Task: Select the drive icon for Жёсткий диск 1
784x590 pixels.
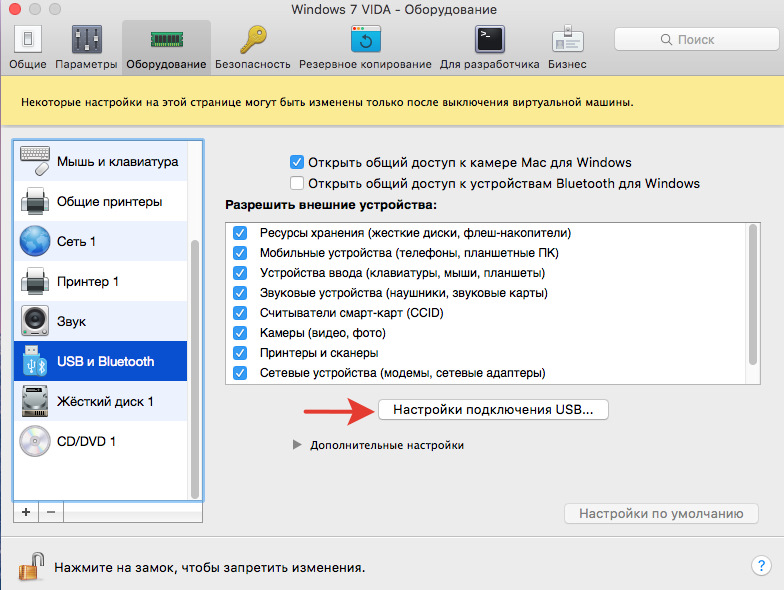Action: tap(34, 401)
